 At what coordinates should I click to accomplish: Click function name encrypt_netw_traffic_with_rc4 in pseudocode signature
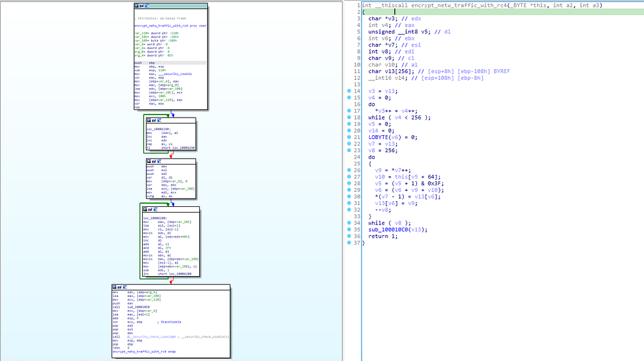pyautogui.click(x=458, y=5)
